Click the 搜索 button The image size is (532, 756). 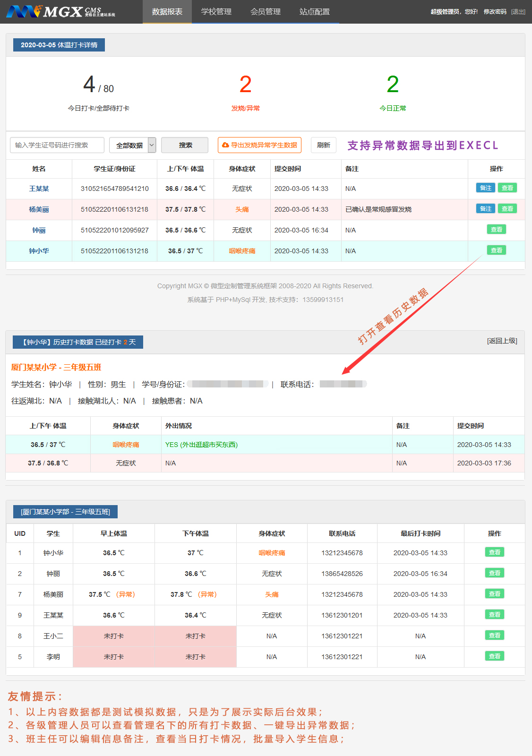pos(185,145)
